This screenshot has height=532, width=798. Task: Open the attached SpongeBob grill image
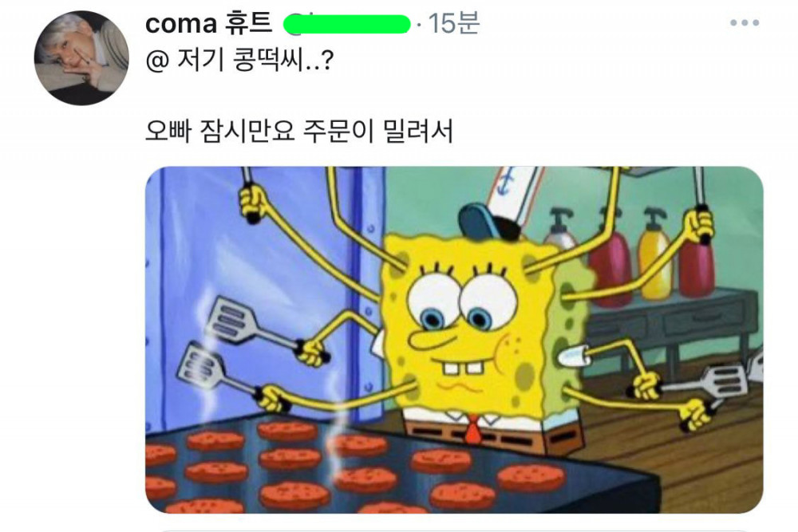[x=454, y=339]
